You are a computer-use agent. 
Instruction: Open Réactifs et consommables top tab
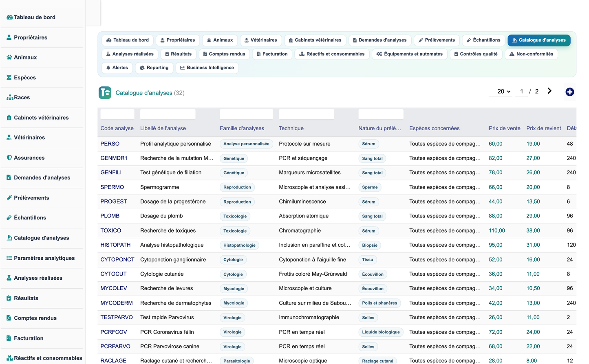click(332, 54)
